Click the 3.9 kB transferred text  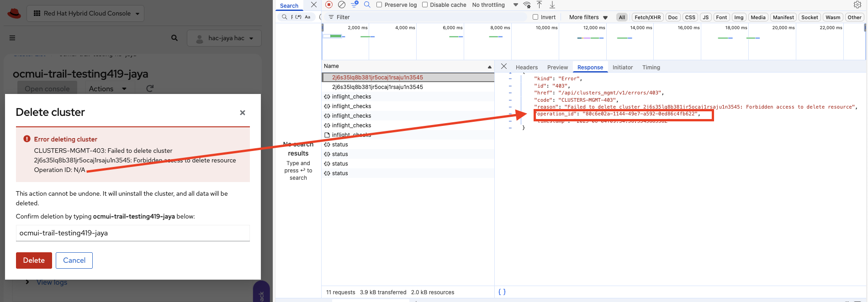(383, 292)
